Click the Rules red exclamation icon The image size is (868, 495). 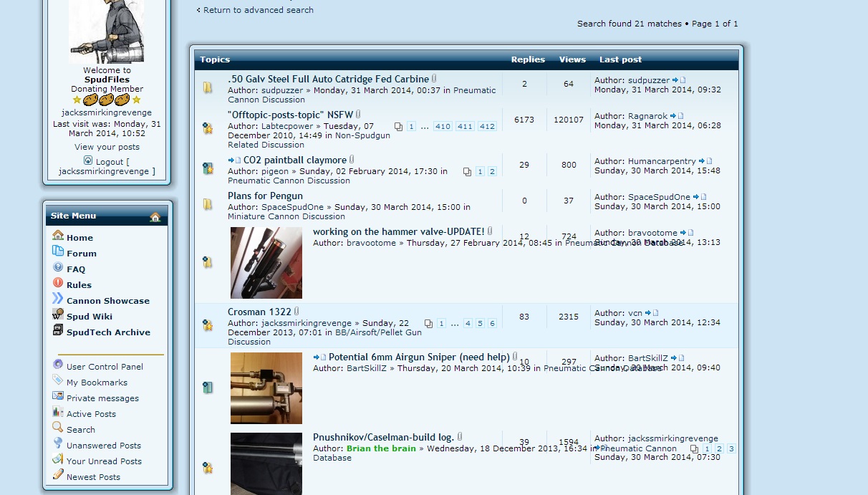click(x=58, y=284)
